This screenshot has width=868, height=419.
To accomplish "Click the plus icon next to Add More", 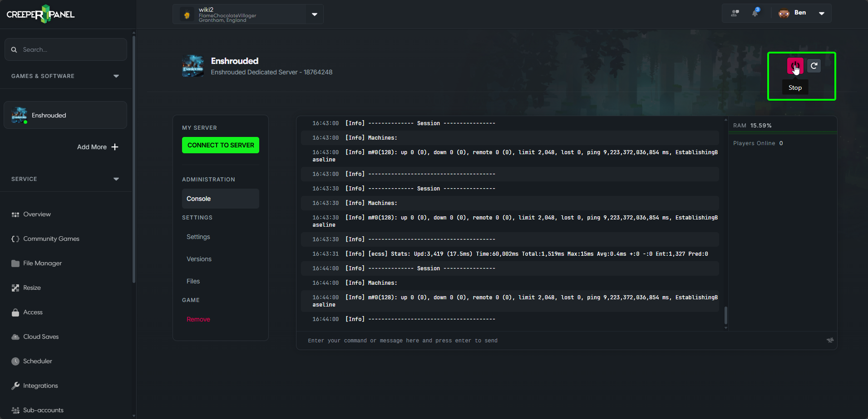I will (115, 147).
